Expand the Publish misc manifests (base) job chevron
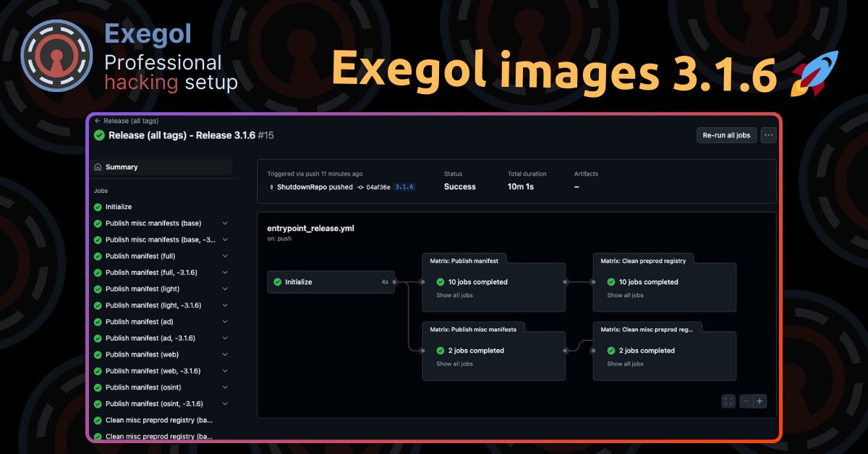Screen dimensions: 868x454 (225, 223)
